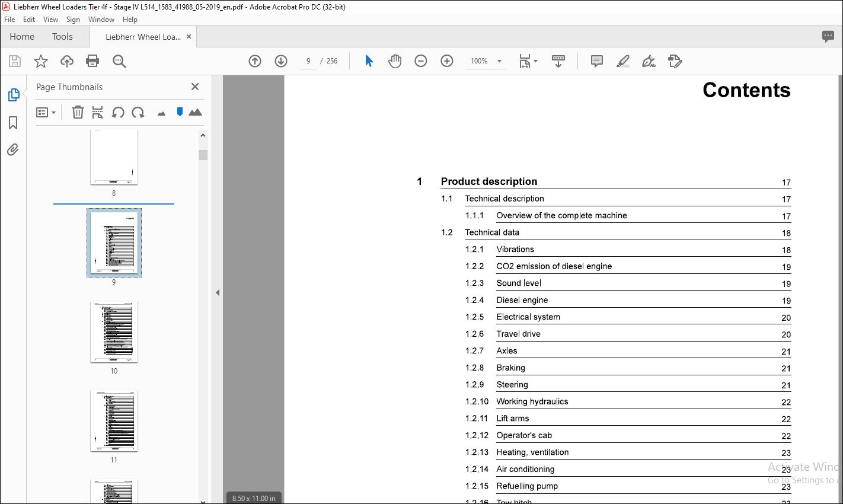
Task: Rotate page clockwise
Action: (x=138, y=112)
